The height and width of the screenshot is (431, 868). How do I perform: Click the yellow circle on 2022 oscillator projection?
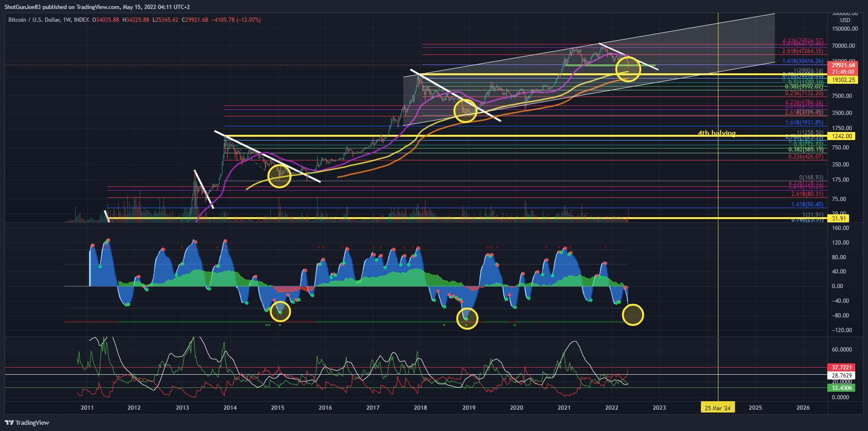[633, 315]
